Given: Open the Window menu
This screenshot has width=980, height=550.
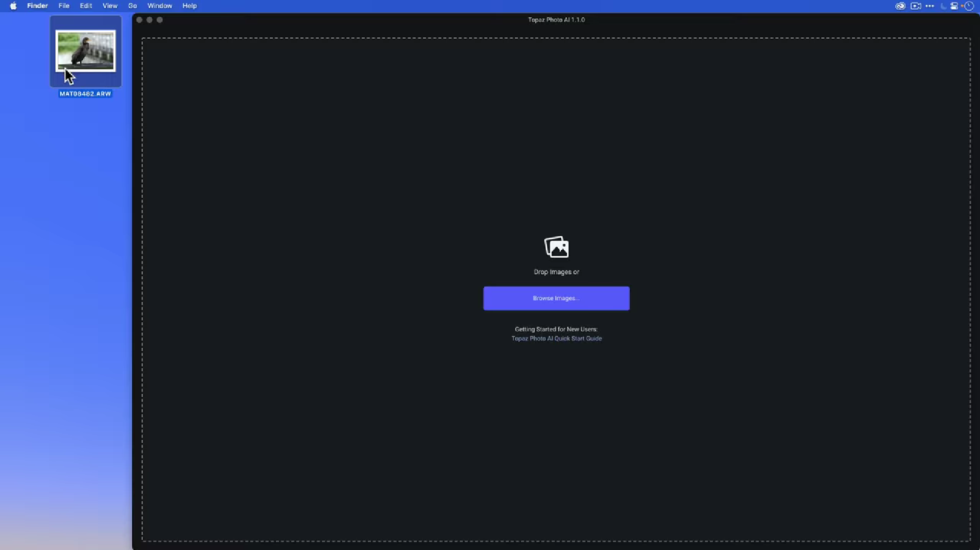Looking at the screenshot, I should [159, 6].
